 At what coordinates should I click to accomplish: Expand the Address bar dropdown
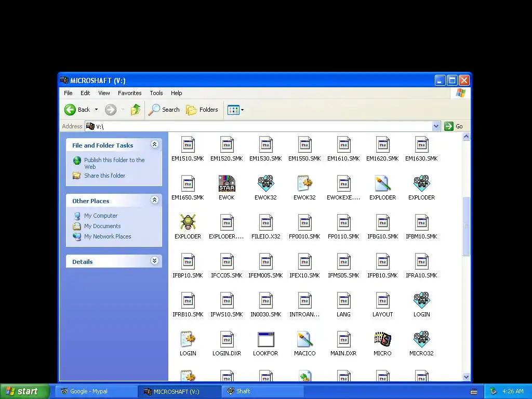(x=436, y=126)
